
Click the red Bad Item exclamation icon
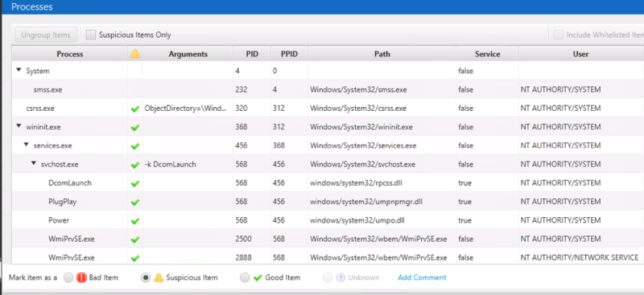[81, 278]
